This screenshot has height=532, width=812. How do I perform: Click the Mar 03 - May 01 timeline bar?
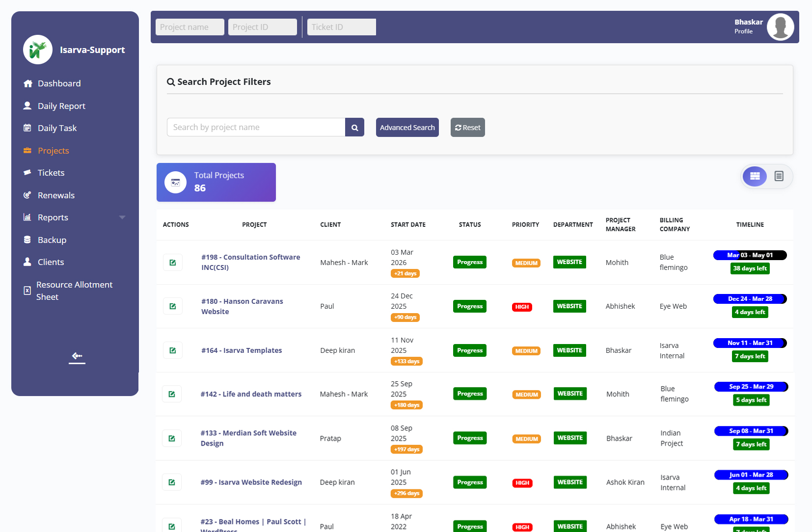(750, 255)
